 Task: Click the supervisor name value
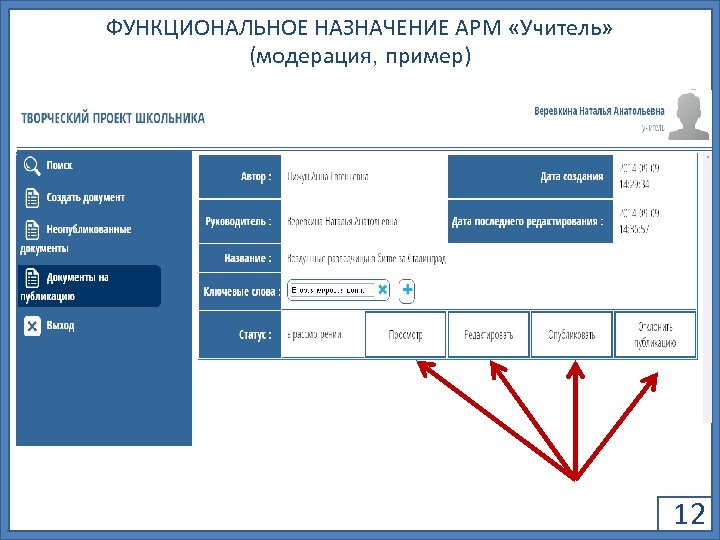[343, 221]
